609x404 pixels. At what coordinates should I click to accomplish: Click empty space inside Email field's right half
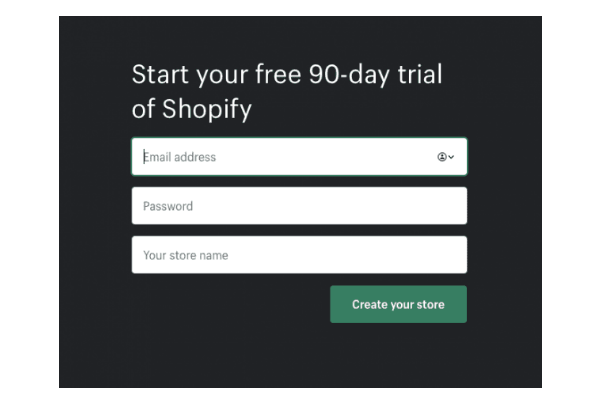pos(370,157)
